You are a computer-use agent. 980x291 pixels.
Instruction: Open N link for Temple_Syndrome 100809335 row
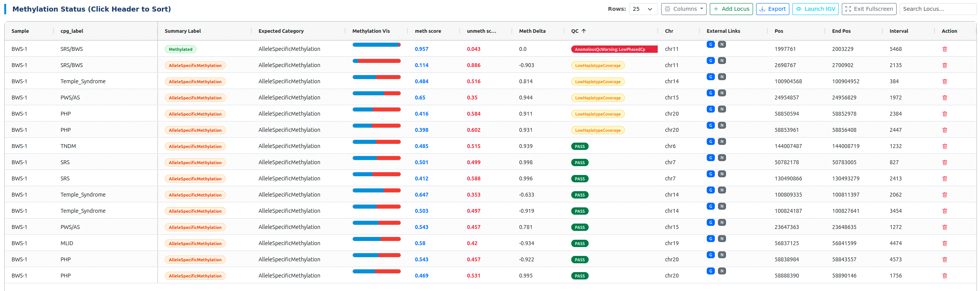[722, 190]
